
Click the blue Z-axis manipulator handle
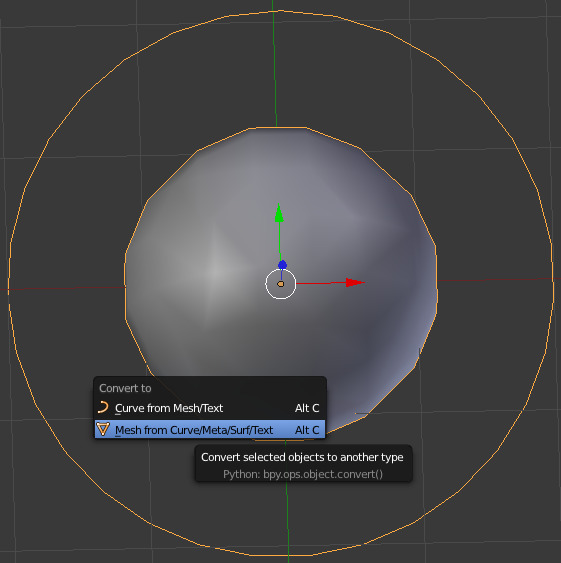[282, 265]
